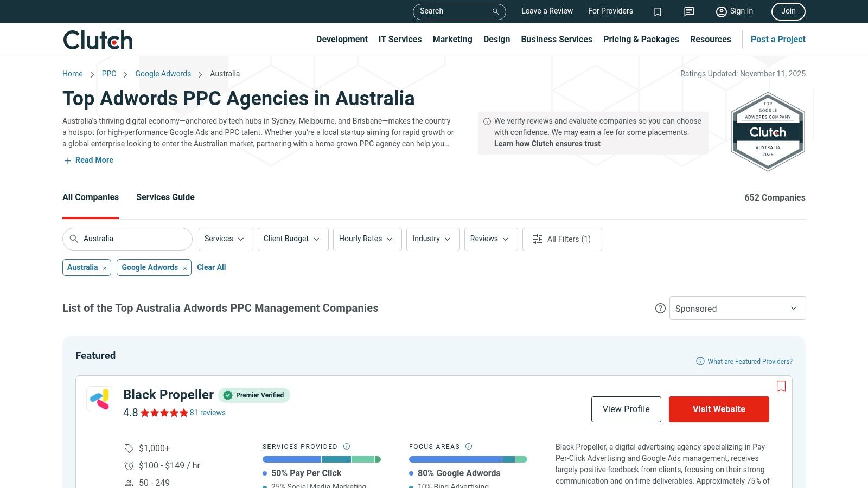Image resolution: width=868 pixels, height=488 pixels.
Task: Click the trust info icon beside verify notice
Action: tap(487, 121)
